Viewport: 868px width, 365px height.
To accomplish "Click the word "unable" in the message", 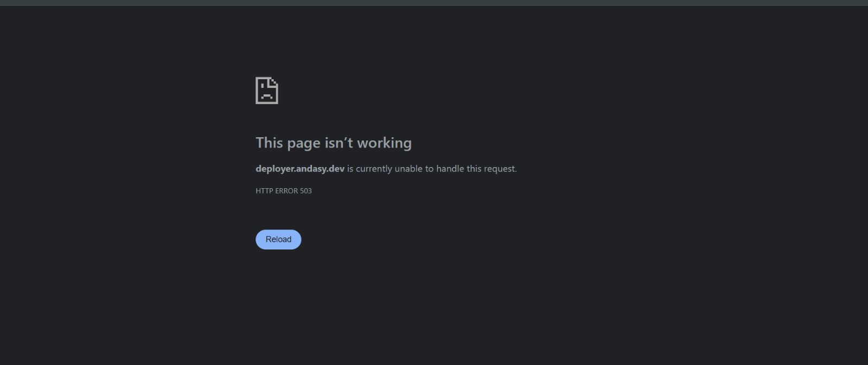I will coord(409,169).
